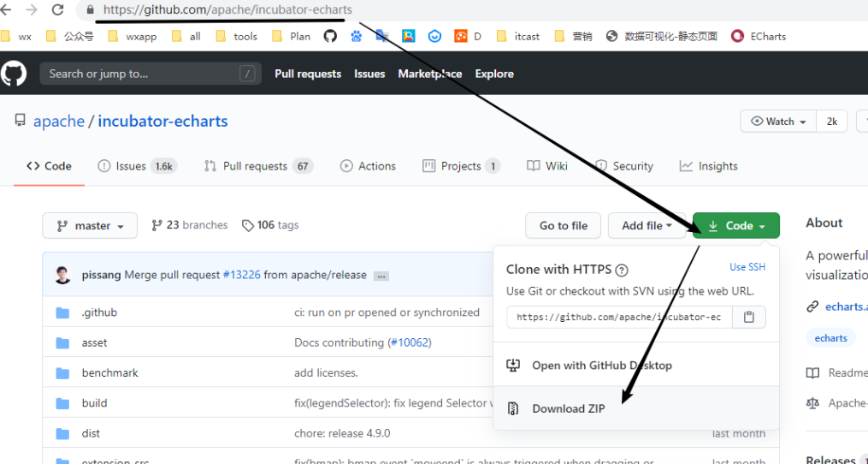Copy clone URL with clipboard icon
This screenshot has height=464, width=868.
[x=749, y=317]
